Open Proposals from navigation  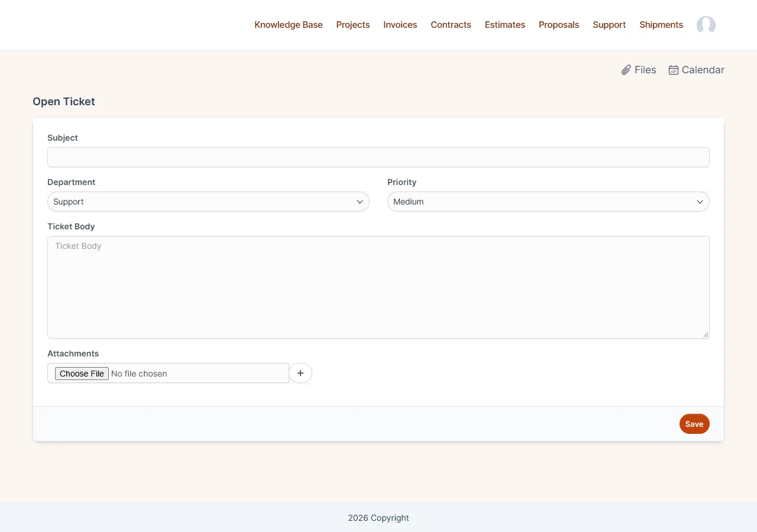pyautogui.click(x=559, y=25)
